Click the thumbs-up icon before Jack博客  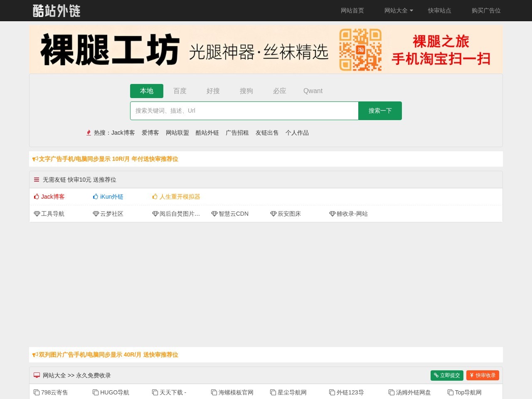click(x=37, y=196)
